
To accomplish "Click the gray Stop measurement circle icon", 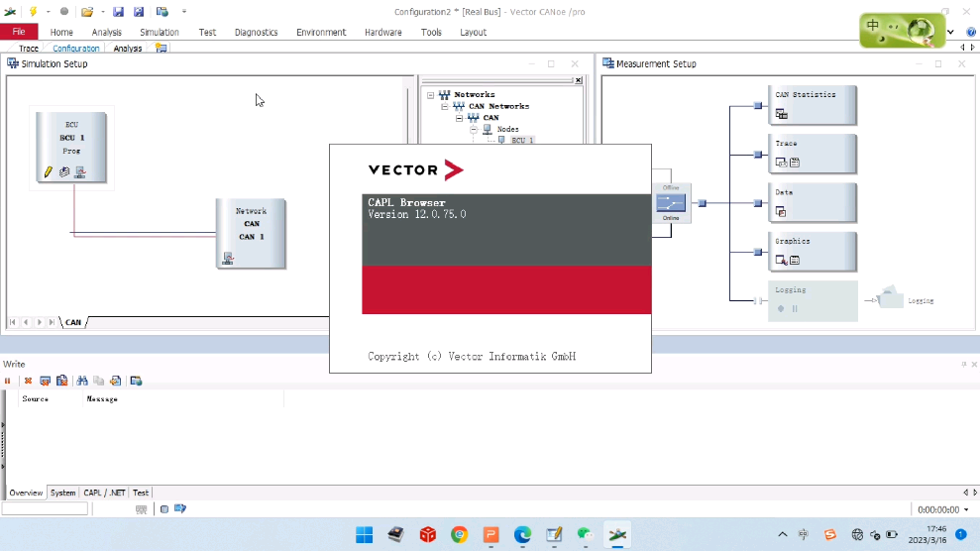I will click(x=64, y=11).
